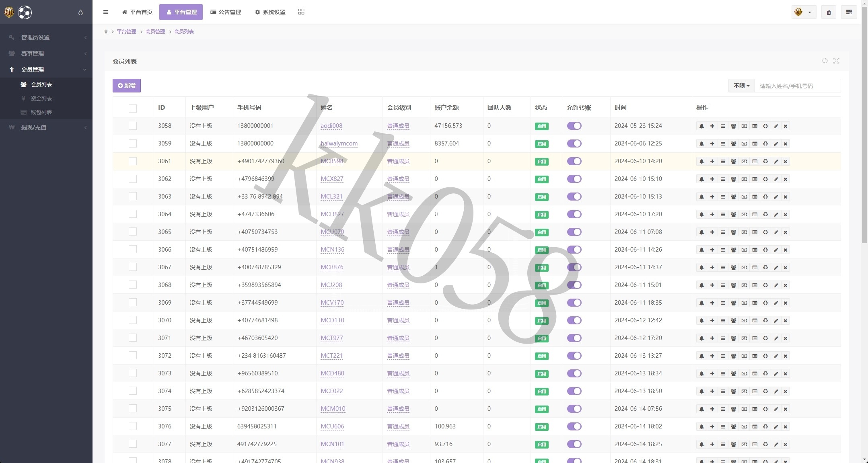Viewport: 868px width, 463px height.
Task: Click the 启用 status badge for row 3058
Action: tap(542, 126)
